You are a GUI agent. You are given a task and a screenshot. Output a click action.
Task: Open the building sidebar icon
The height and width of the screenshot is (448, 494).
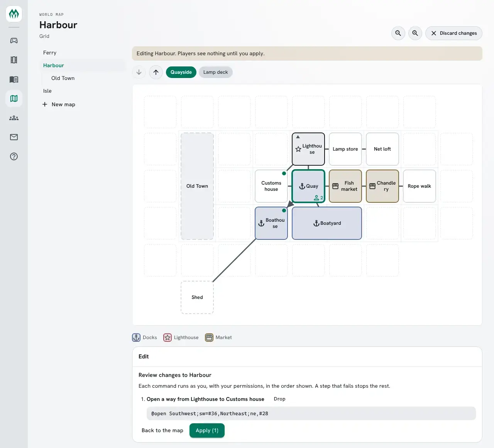[x=14, y=60]
